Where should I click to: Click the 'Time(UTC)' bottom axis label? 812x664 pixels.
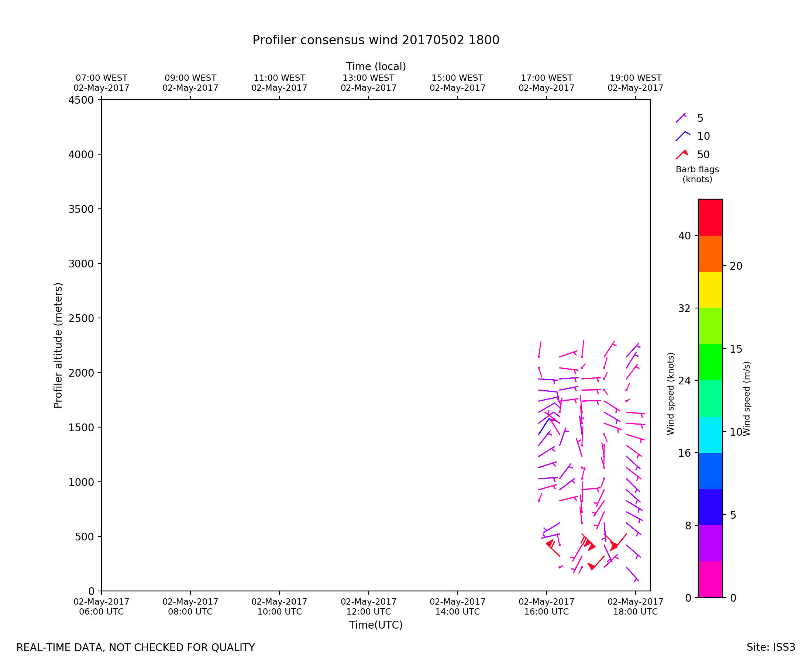point(376,625)
